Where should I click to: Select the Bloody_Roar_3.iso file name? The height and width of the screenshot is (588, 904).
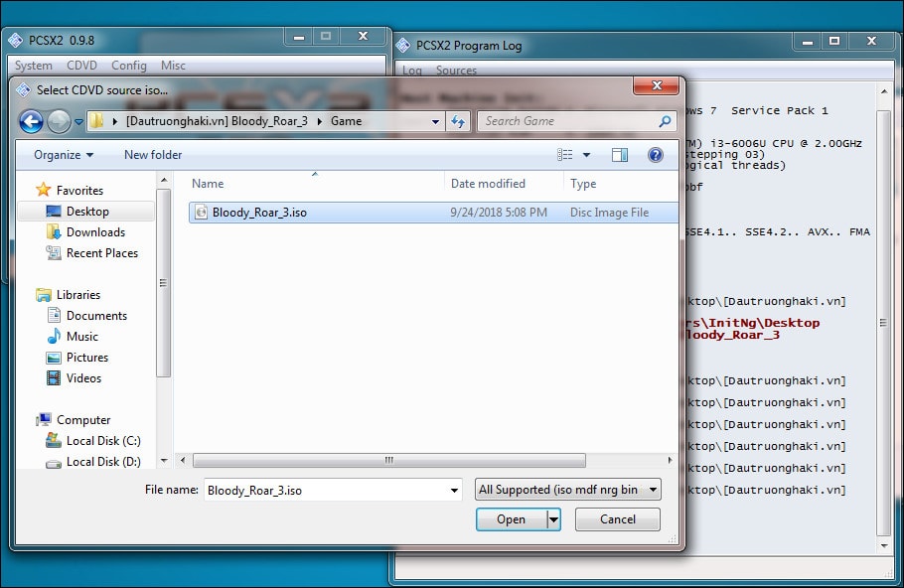click(259, 213)
